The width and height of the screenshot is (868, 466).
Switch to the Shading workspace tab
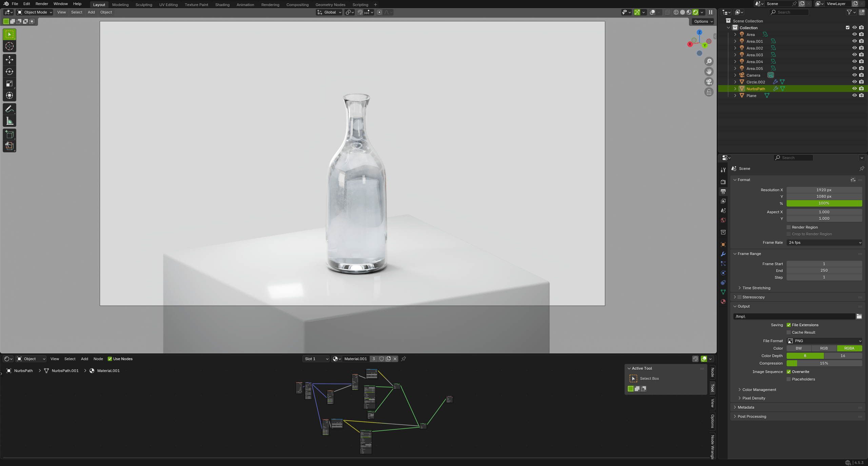(222, 5)
